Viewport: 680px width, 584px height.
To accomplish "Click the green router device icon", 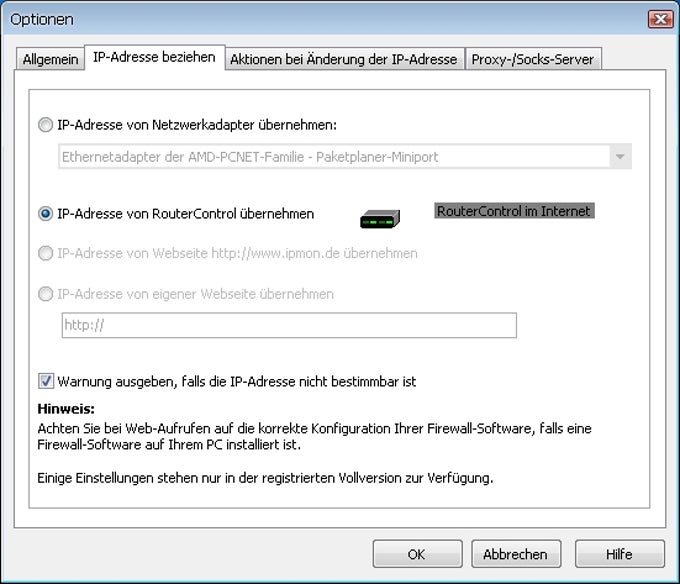I will coord(380,219).
